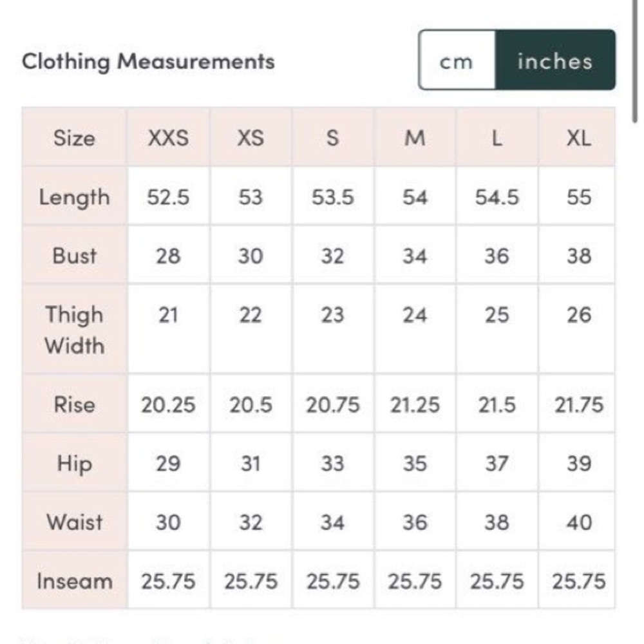644x644 pixels.
Task: Select the XXS size column header
Action: (168, 138)
